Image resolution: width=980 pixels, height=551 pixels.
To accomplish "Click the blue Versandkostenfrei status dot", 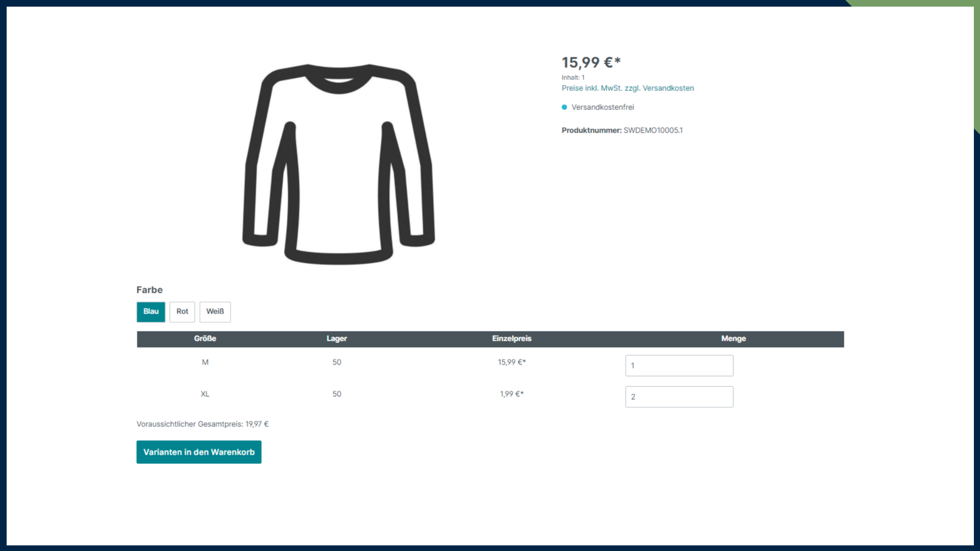I will coord(564,107).
